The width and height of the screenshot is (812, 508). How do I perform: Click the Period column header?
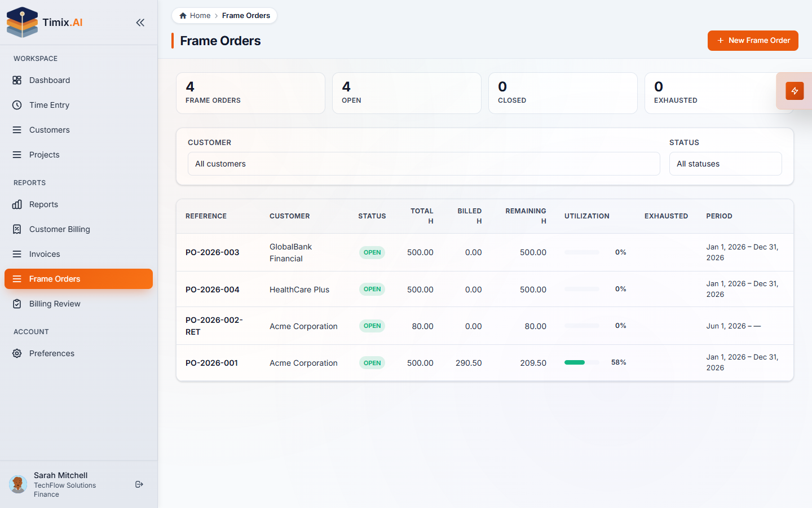tap(719, 216)
